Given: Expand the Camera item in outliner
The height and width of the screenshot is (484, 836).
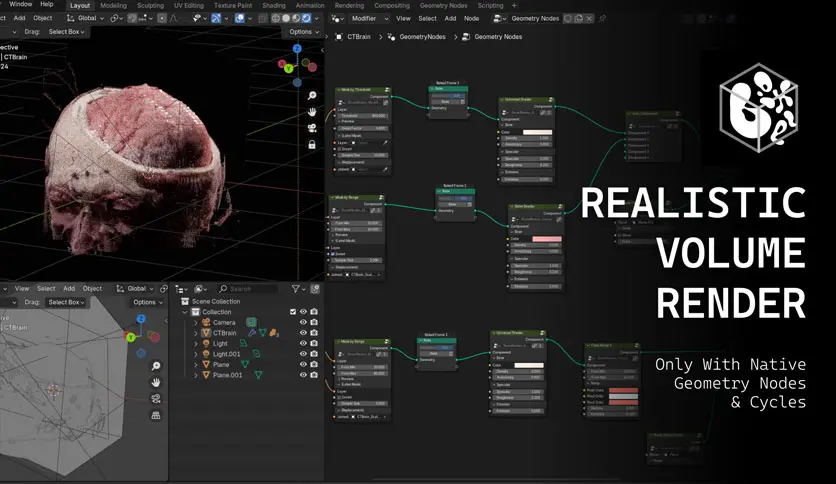Looking at the screenshot, I should [x=196, y=322].
